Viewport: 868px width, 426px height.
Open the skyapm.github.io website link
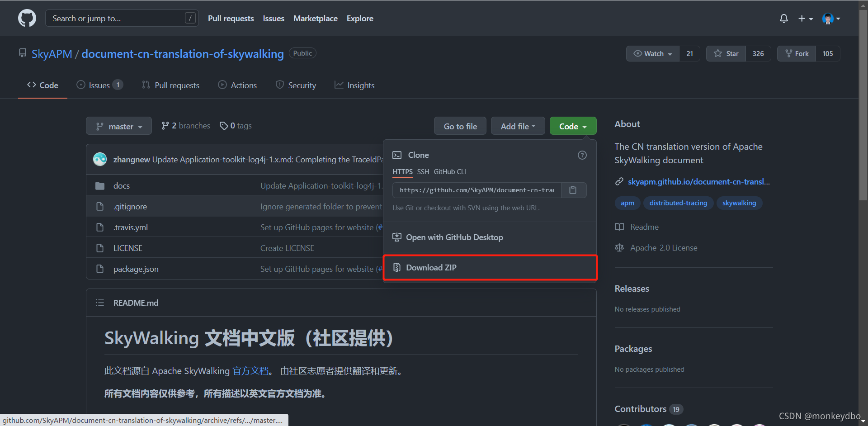(x=699, y=182)
